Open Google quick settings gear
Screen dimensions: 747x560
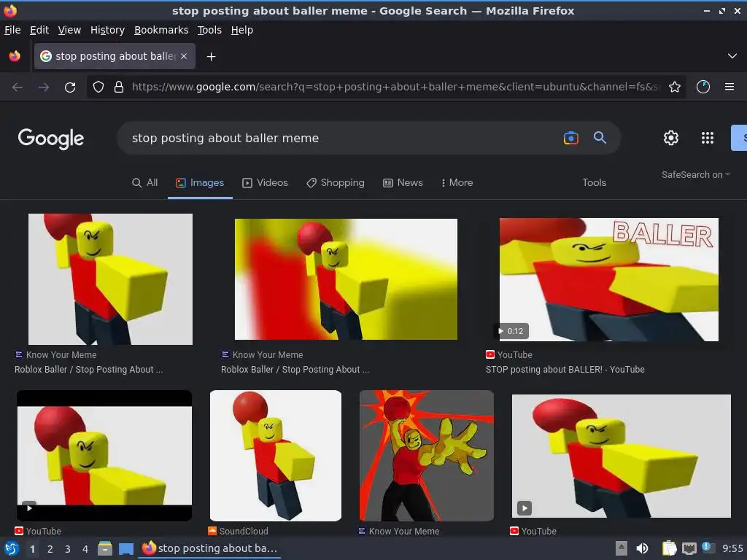tap(671, 138)
